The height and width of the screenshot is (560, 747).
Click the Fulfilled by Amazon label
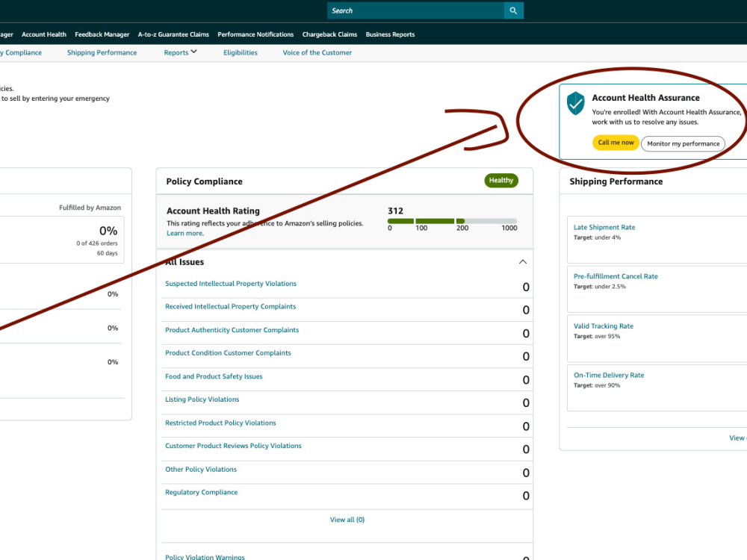(90, 208)
